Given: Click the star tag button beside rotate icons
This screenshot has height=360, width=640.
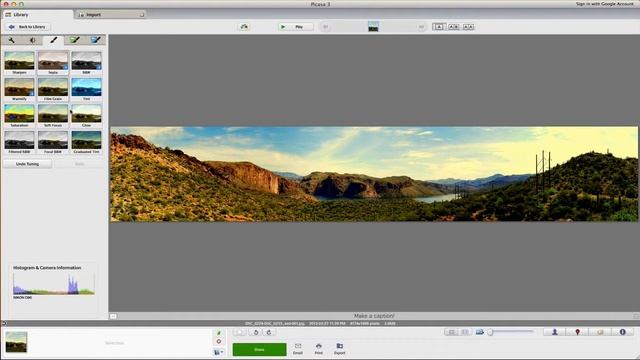Looking at the screenshot, I should click(240, 332).
